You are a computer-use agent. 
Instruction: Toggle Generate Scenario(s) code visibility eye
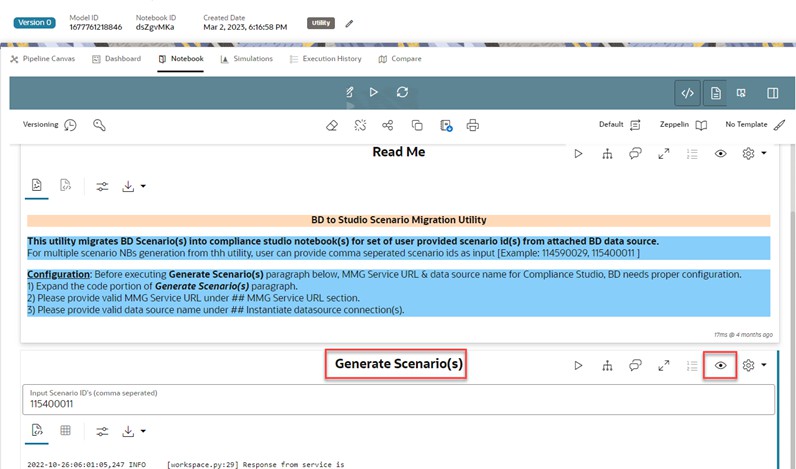tap(720, 365)
